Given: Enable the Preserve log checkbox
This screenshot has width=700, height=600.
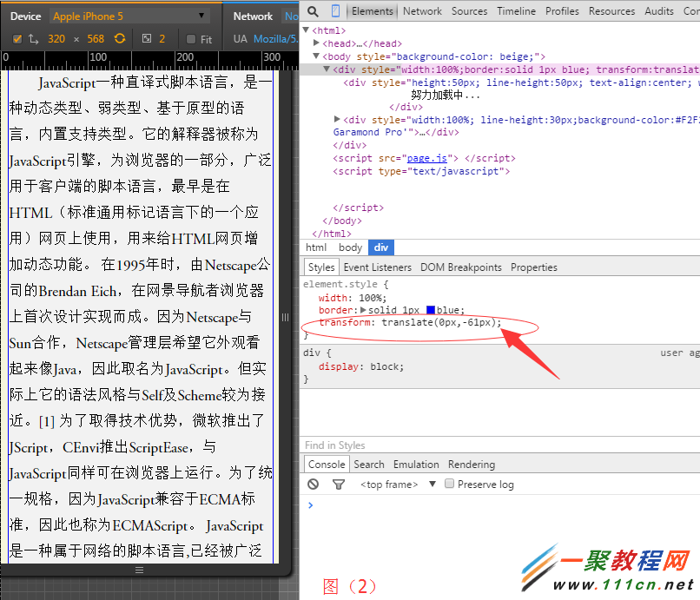Looking at the screenshot, I should click(x=450, y=484).
